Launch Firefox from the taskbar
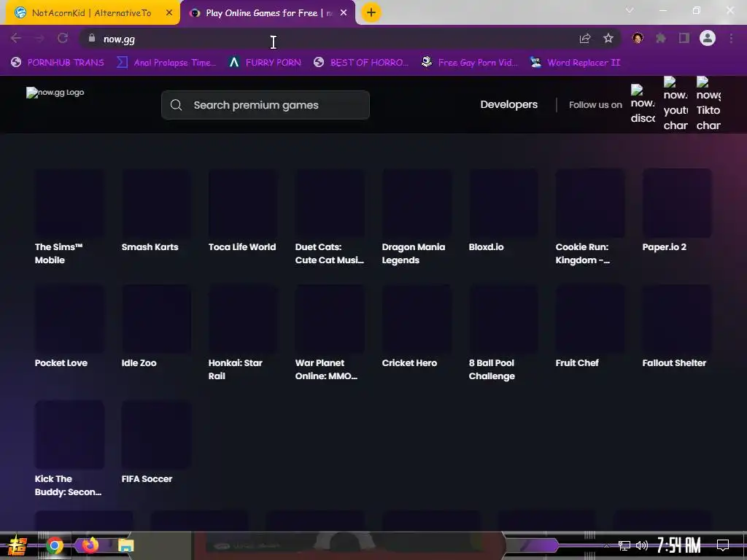This screenshot has height=560, width=747. pos(90,545)
